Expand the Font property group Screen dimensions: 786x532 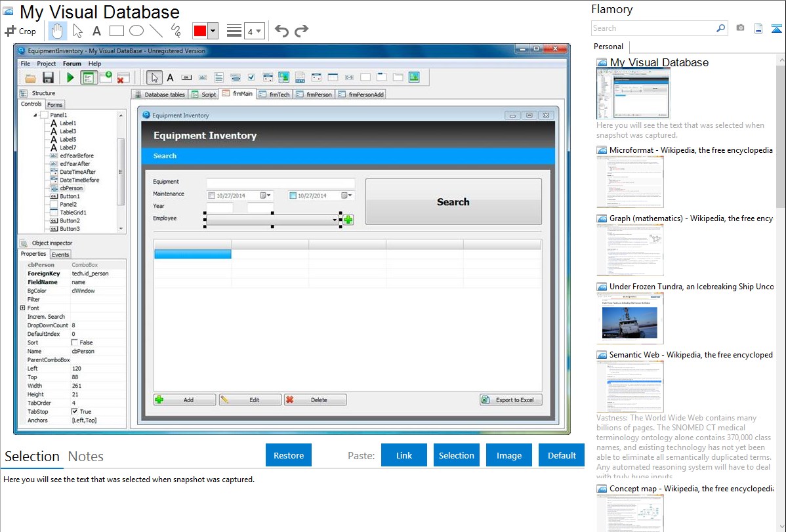22,308
